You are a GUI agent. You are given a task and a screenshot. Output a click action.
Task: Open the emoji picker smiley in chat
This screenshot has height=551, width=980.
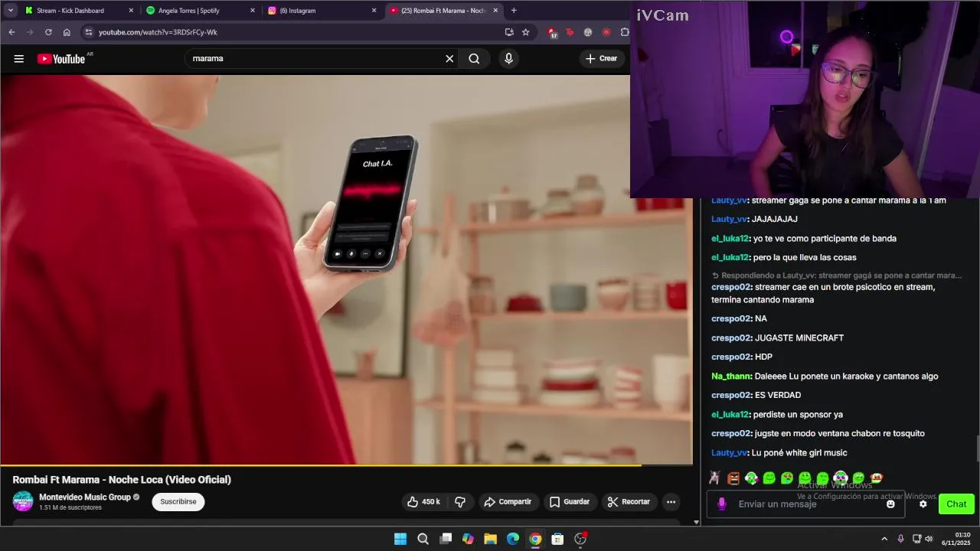tap(890, 504)
